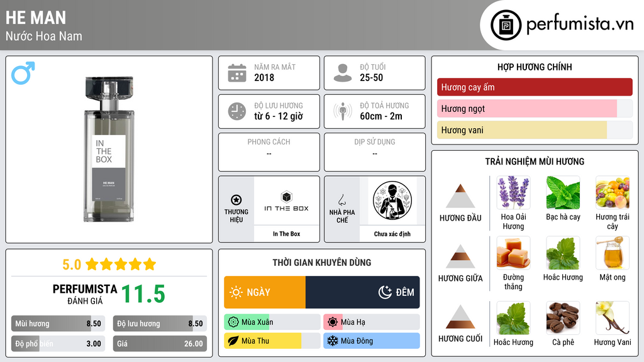
Task: Click the Mùa Thu season bar
Action: pyautogui.click(x=272, y=341)
